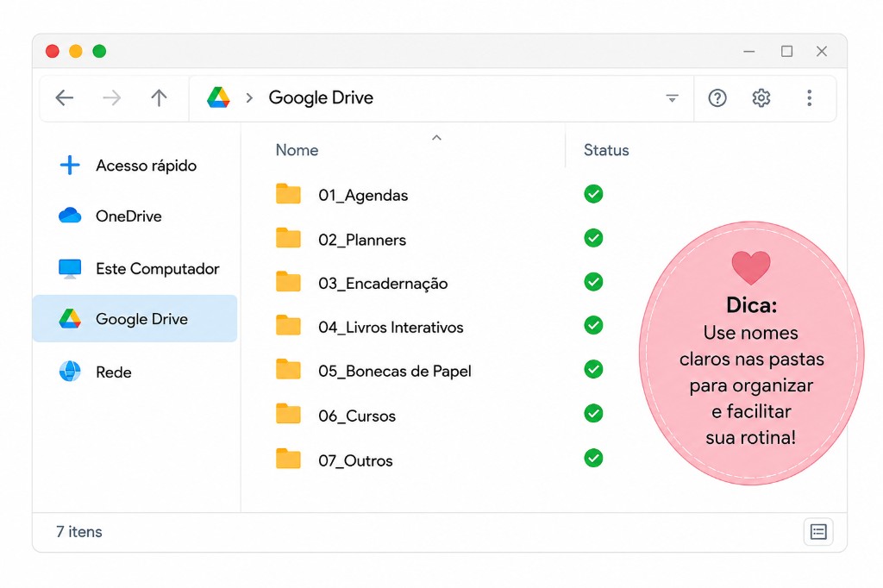Screen dimensions: 883x588
Task: Select Google Drive in the sidebar
Action: (x=135, y=319)
